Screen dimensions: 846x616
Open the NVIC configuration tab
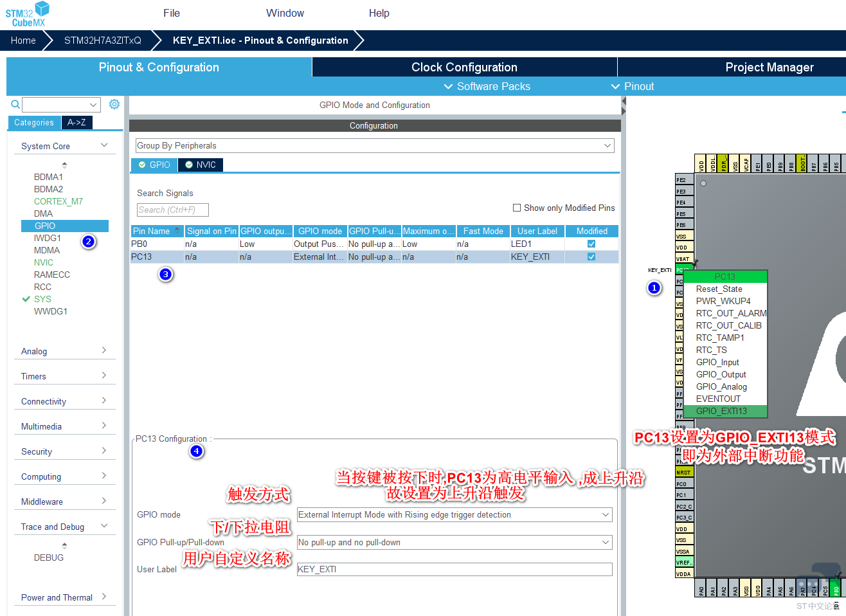point(201,165)
